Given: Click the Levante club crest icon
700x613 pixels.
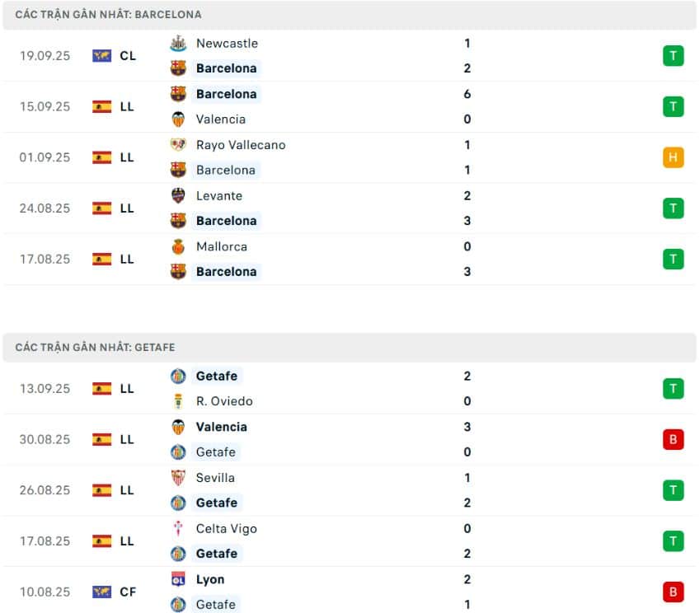Looking at the screenshot, I should coord(177,195).
